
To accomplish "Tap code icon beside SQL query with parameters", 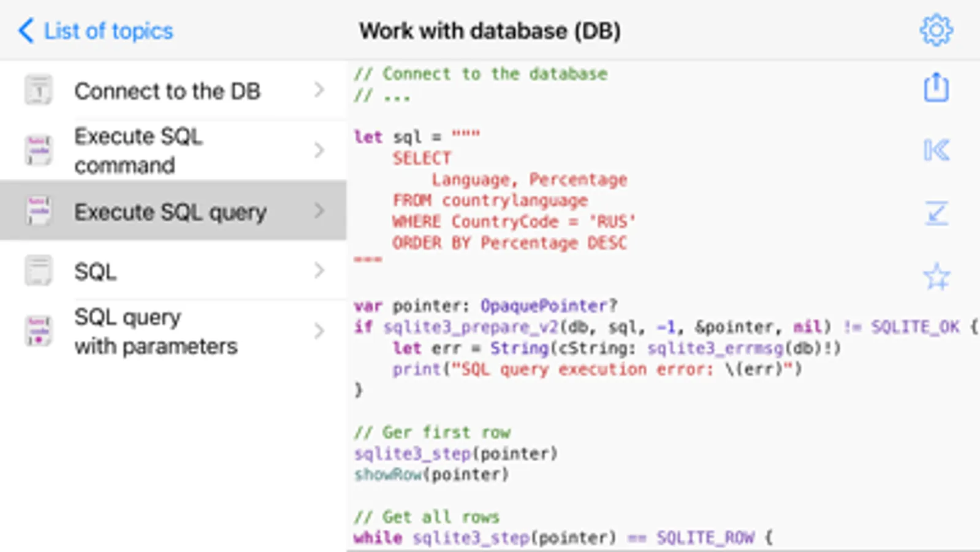I will (x=39, y=331).
